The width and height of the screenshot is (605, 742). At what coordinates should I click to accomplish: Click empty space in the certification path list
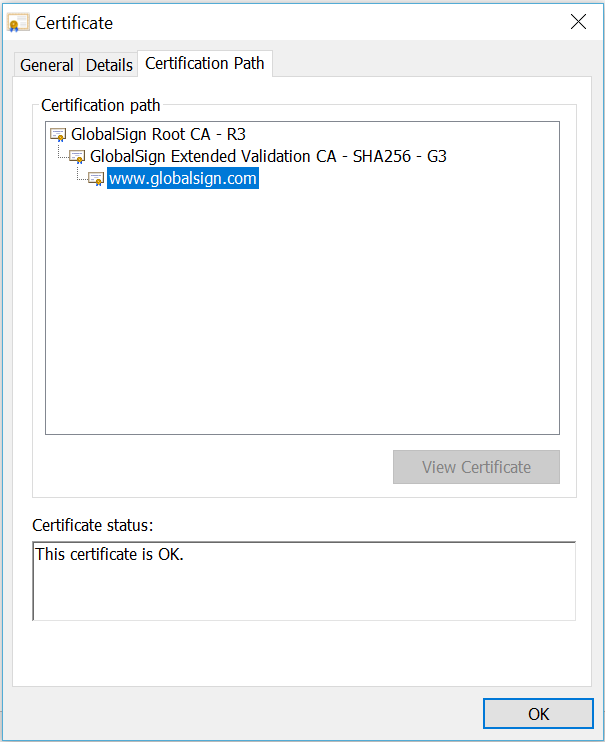300,320
